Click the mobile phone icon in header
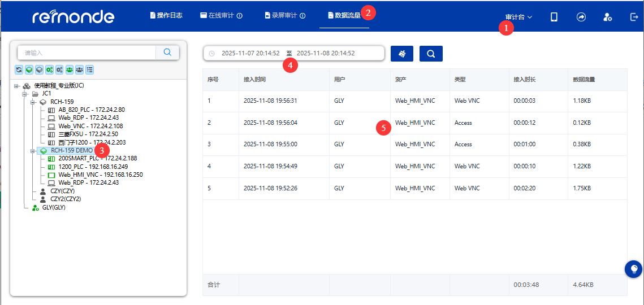 (554, 17)
